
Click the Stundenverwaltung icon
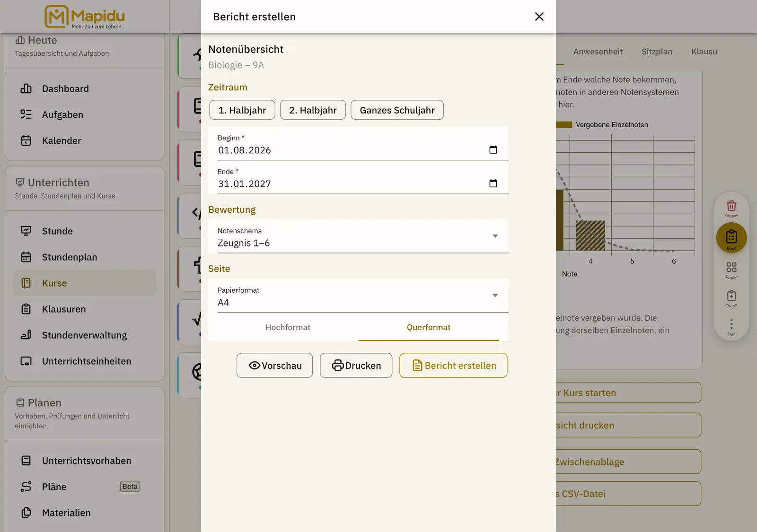[x=26, y=335]
